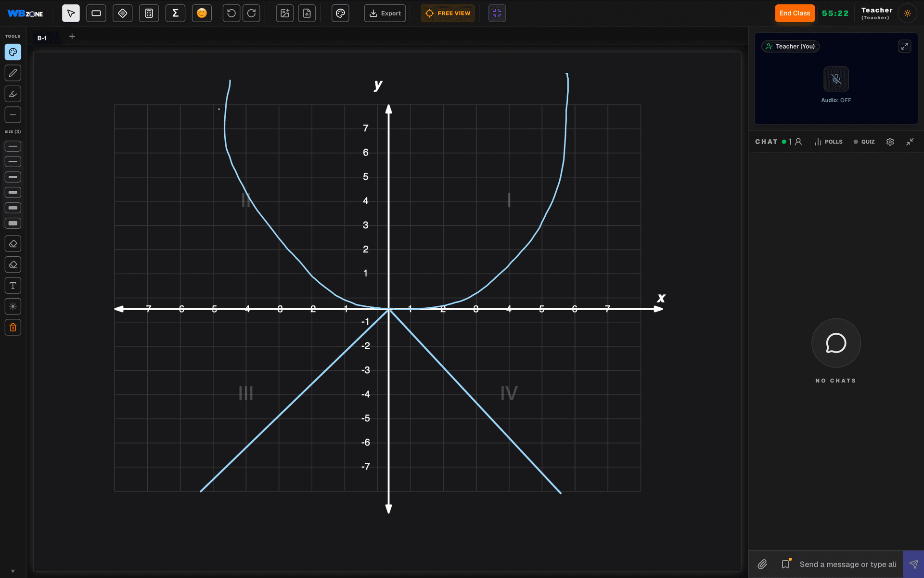
Task: Redo the last undone action
Action: (x=251, y=13)
